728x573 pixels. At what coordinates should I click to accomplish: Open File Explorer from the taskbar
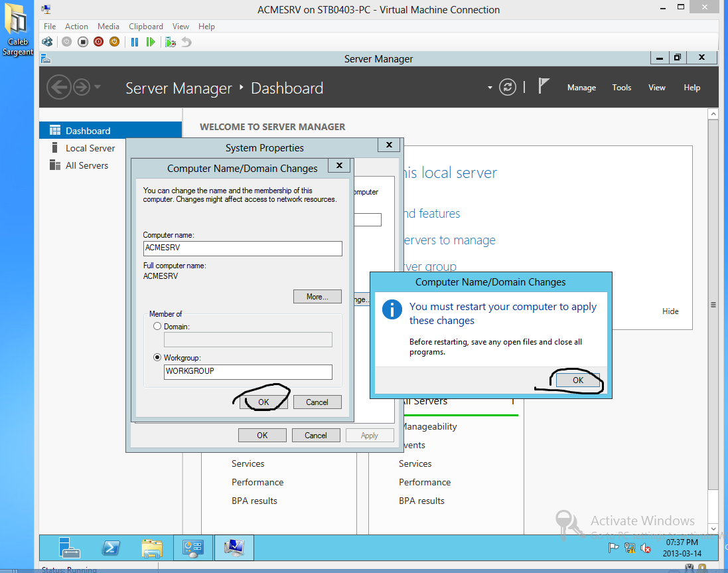click(152, 548)
